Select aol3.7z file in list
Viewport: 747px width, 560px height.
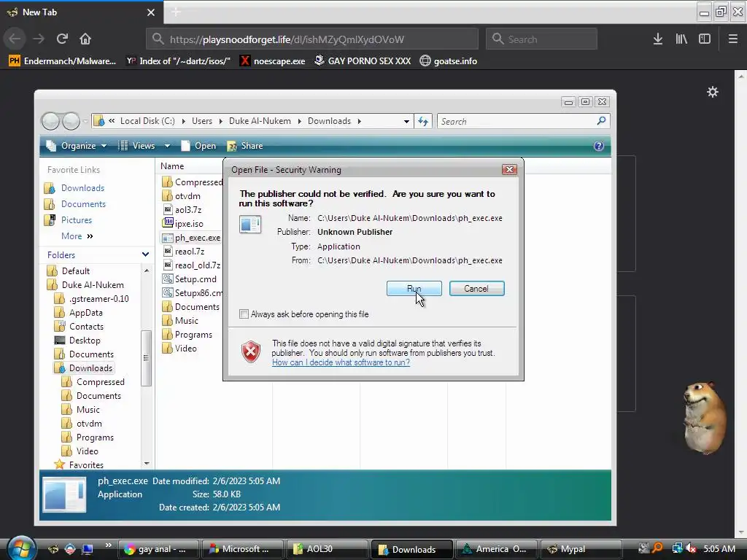pyautogui.click(x=187, y=209)
